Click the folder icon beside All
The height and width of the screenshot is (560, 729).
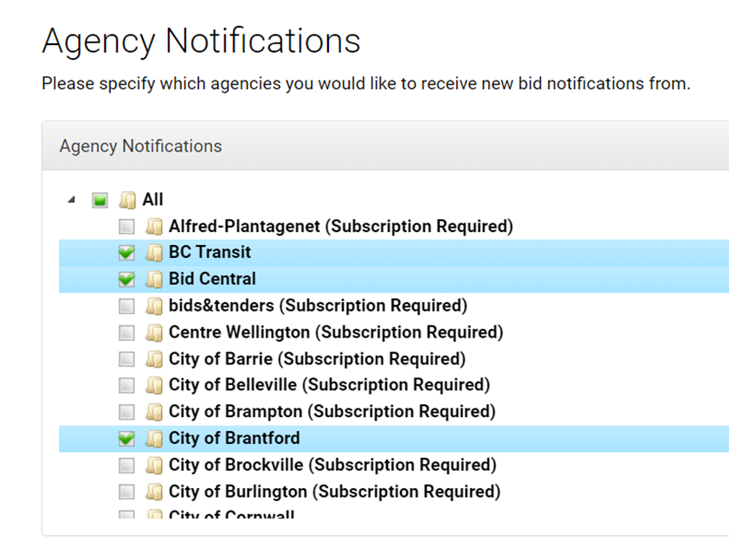click(127, 200)
